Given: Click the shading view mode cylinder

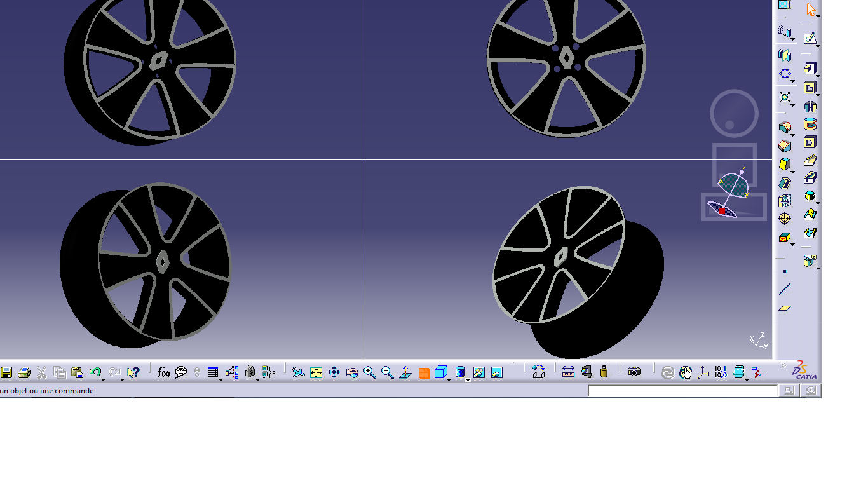Looking at the screenshot, I should (x=460, y=372).
